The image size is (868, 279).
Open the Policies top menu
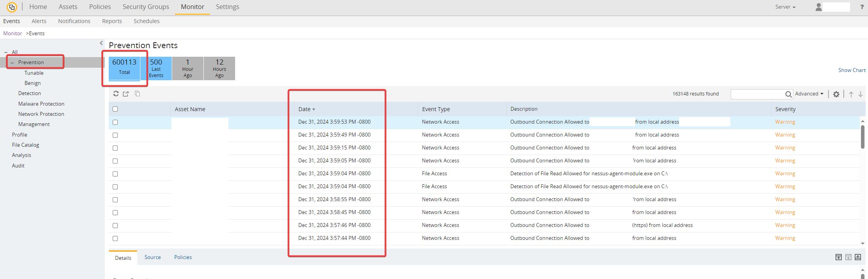click(100, 7)
